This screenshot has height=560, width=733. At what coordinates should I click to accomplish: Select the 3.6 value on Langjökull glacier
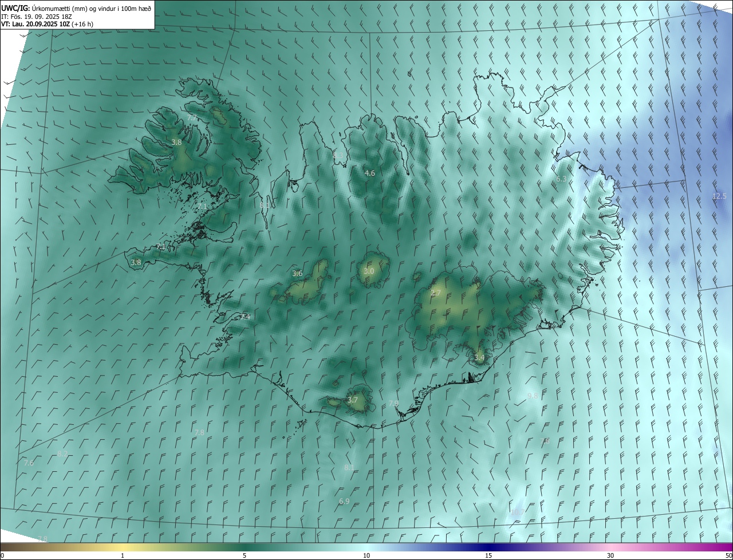pos(297,273)
